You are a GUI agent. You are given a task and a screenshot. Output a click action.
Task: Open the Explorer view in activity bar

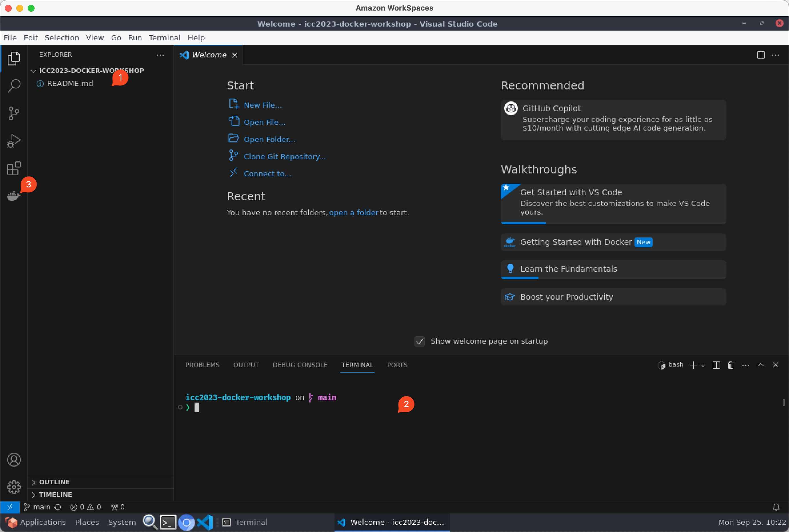click(13, 58)
